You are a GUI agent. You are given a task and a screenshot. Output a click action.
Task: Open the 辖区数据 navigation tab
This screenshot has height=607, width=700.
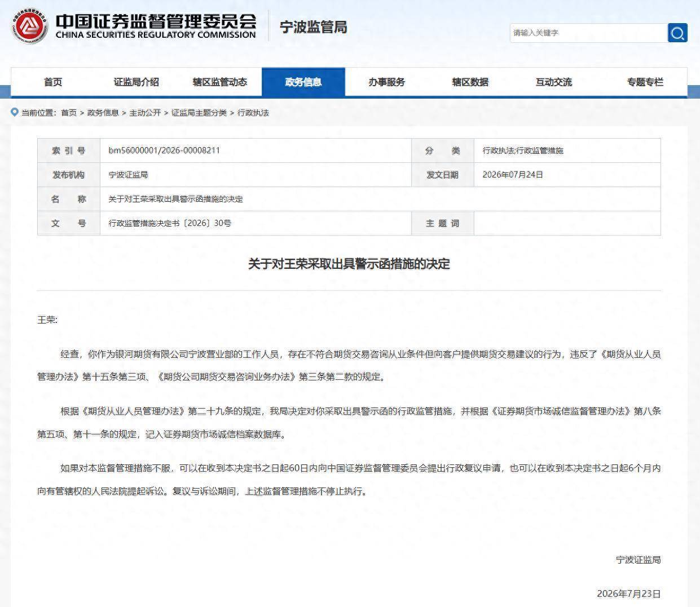470,82
